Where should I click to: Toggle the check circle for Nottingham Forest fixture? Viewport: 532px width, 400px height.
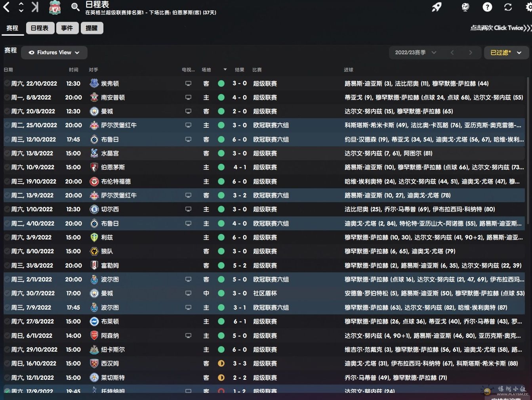pos(7,391)
